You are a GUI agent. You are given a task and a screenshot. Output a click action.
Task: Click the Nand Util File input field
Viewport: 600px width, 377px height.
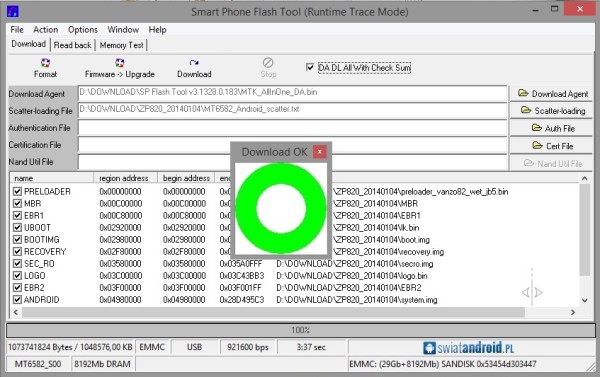coord(293,162)
